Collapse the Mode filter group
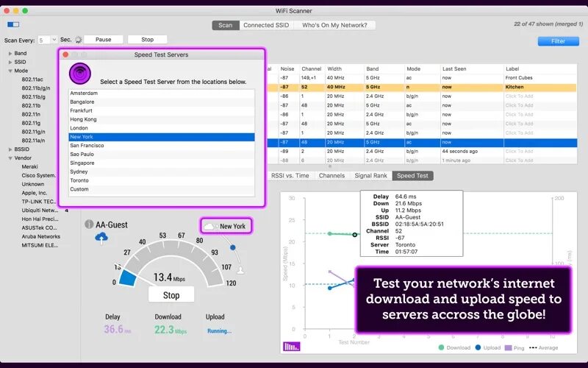This screenshot has height=368, width=588. pyautogui.click(x=10, y=71)
